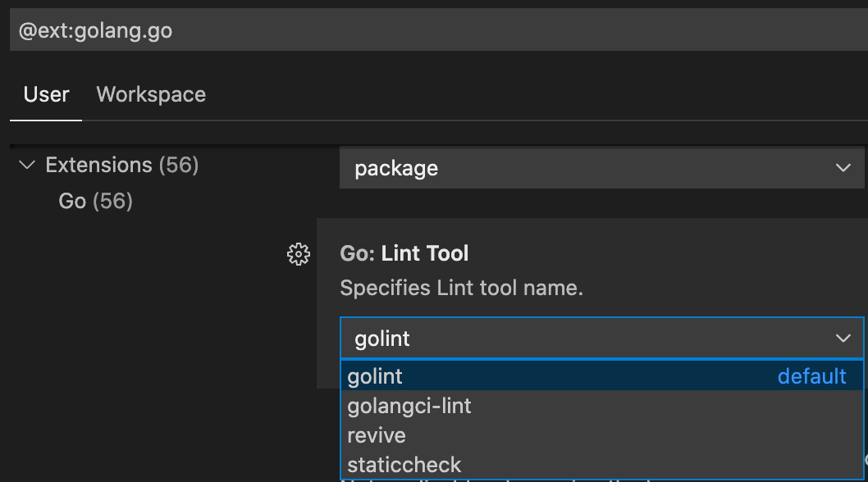Pick the revive lint tool option
Viewport: 868px width, 482px height.
pyautogui.click(x=377, y=435)
